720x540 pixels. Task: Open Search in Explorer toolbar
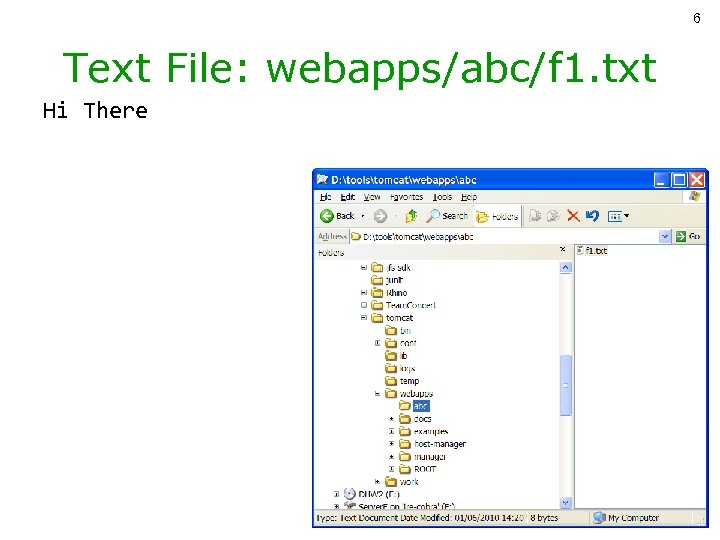(447, 216)
